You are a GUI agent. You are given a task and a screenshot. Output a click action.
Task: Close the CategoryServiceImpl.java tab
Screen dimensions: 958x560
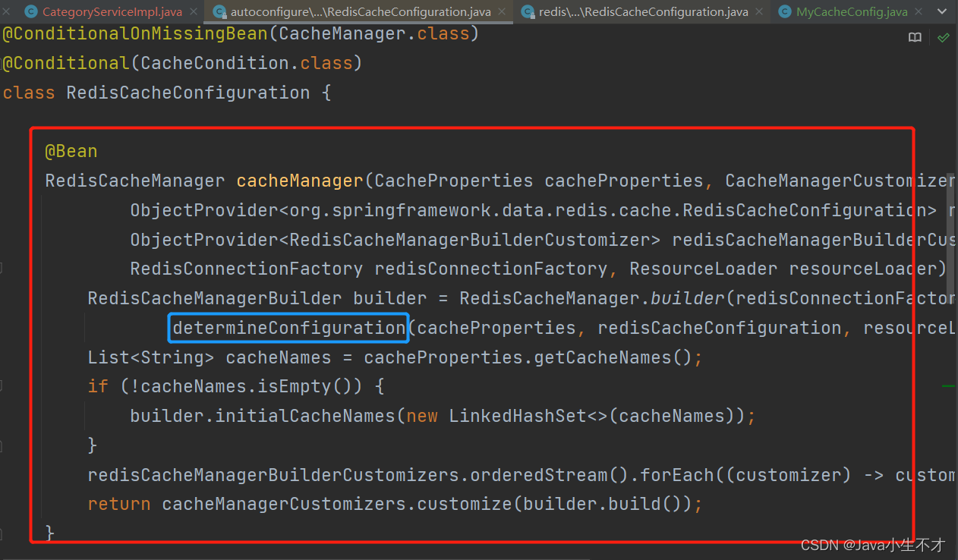coord(192,11)
